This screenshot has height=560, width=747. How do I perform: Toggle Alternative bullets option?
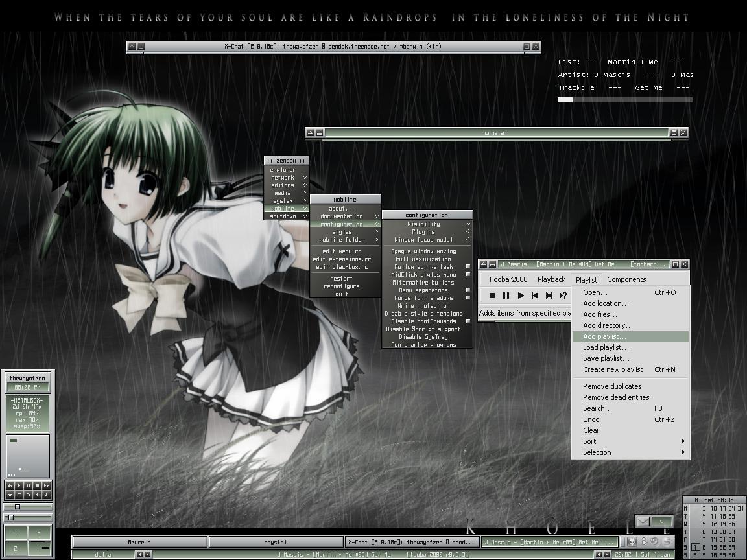pyautogui.click(x=427, y=283)
